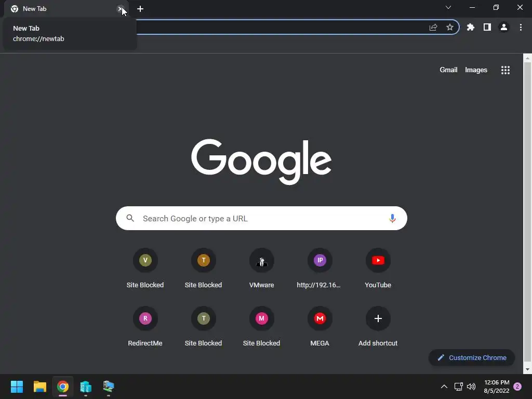Open the YouTube shortcut
This screenshot has height=399, width=532.
click(x=378, y=269)
